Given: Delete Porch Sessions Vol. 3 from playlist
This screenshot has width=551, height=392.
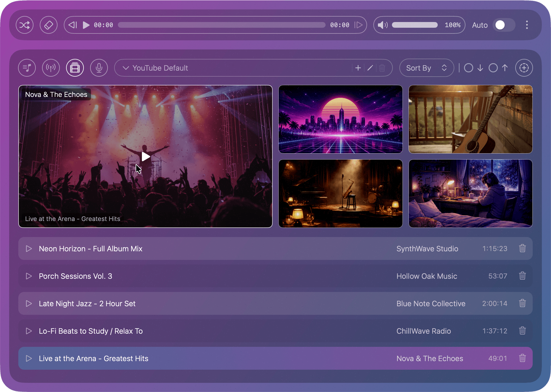Looking at the screenshot, I should [x=522, y=276].
